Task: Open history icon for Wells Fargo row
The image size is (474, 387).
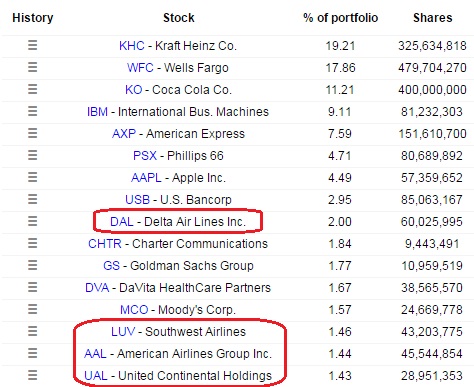Action: point(32,67)
